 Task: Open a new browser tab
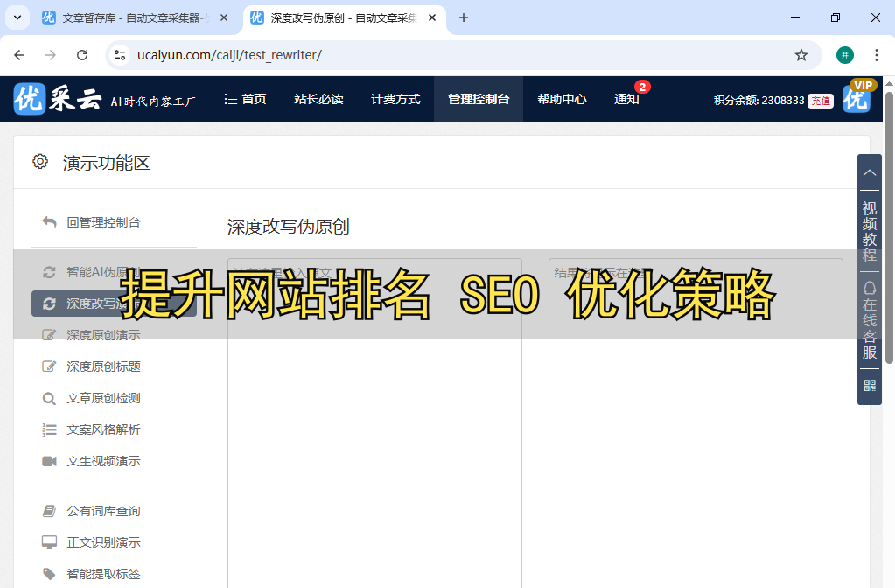464,17
